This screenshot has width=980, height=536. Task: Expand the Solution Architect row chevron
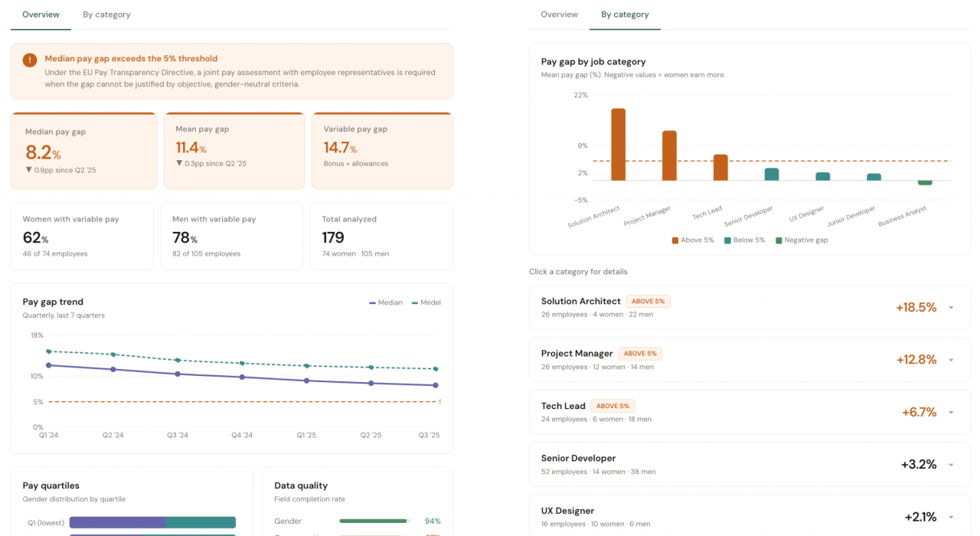(951, 308)
